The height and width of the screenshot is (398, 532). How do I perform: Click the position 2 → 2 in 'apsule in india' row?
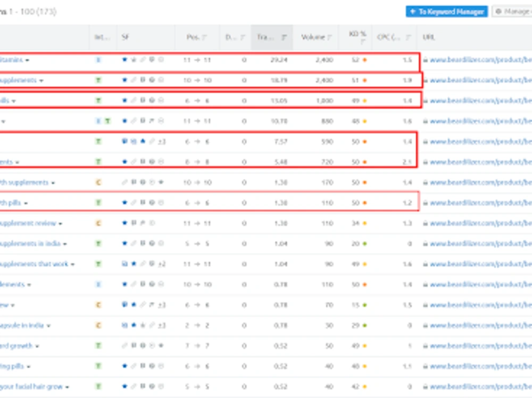(197, 325)
